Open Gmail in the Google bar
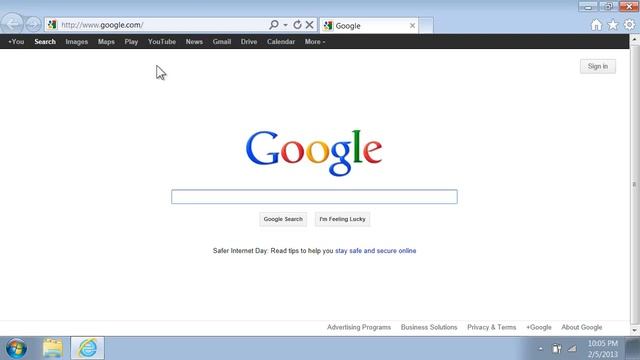This screenshot has width=640, height=360. tap(222, 42)
